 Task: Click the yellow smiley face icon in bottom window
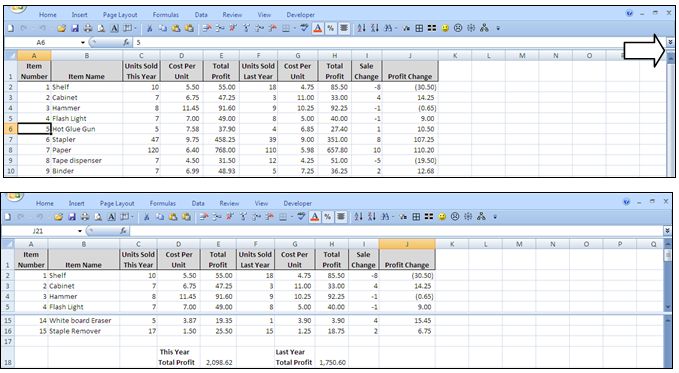(442, 217)
